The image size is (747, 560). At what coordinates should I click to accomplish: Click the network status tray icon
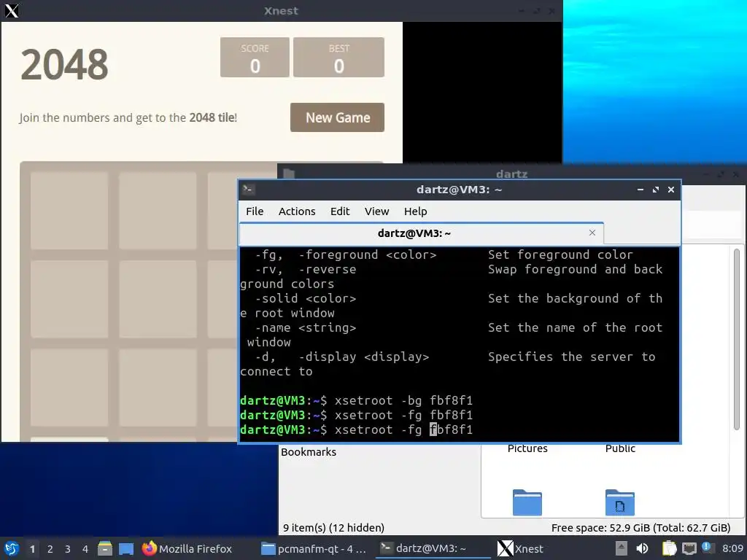click(689, 548)
